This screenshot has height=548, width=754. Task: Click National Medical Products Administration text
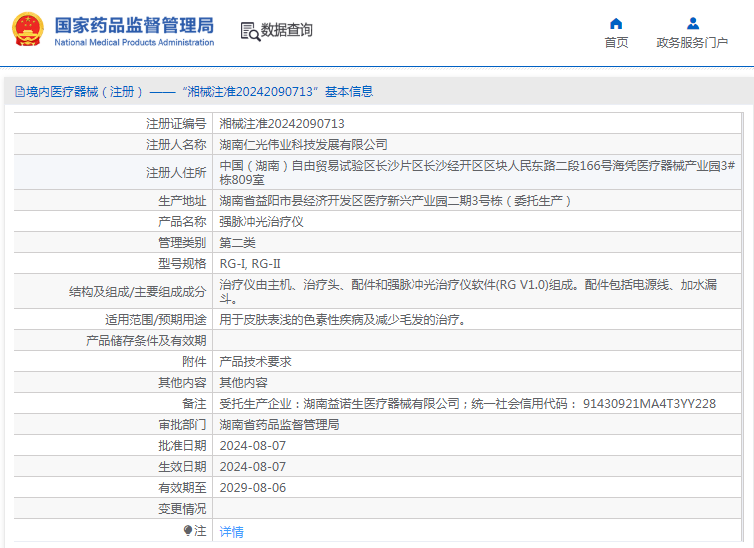tap(134, 42)
